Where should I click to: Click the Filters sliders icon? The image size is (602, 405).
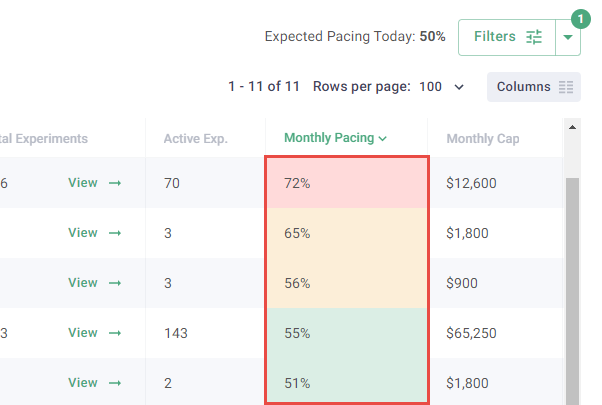534,37
